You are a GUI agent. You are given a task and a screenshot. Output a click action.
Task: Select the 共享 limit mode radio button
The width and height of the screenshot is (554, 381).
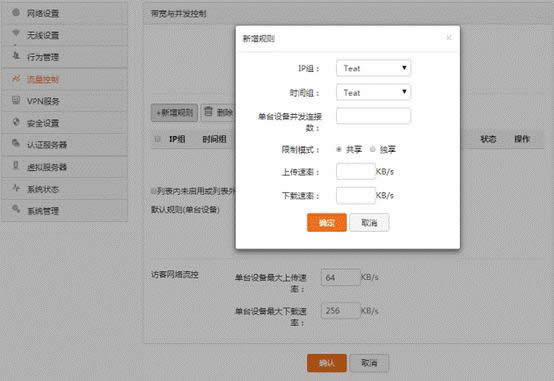339,150
